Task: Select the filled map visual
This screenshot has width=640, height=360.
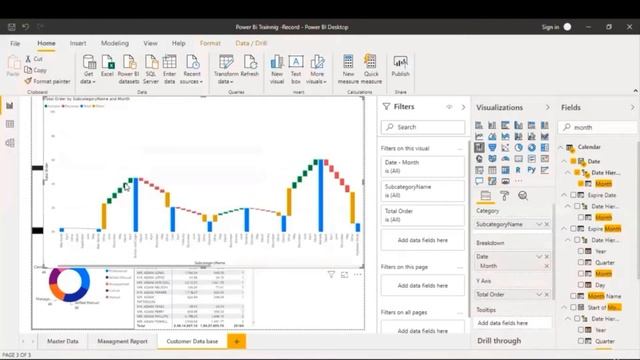Action: coord(492,158)
